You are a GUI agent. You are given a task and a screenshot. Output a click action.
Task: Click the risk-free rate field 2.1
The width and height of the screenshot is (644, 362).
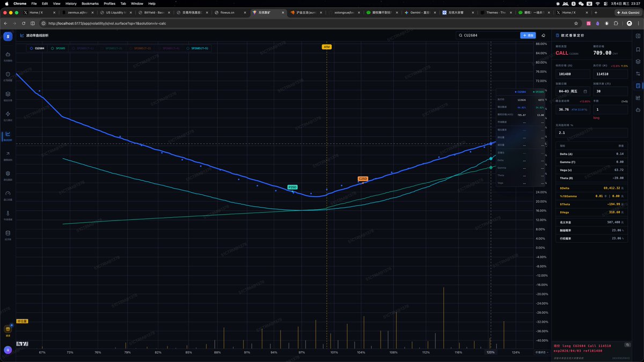pyautogui.click(x=591, y=132)
